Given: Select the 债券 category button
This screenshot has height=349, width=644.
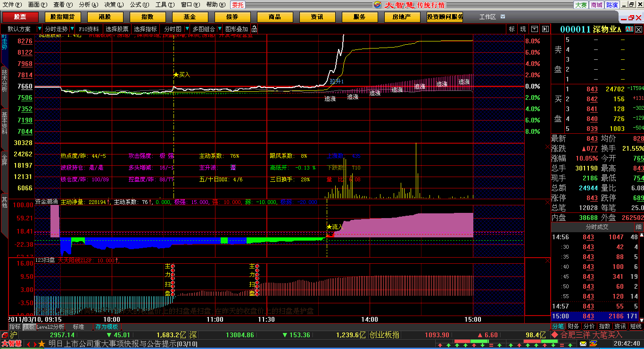Looking at the screenshot, I should pos(232,17).
